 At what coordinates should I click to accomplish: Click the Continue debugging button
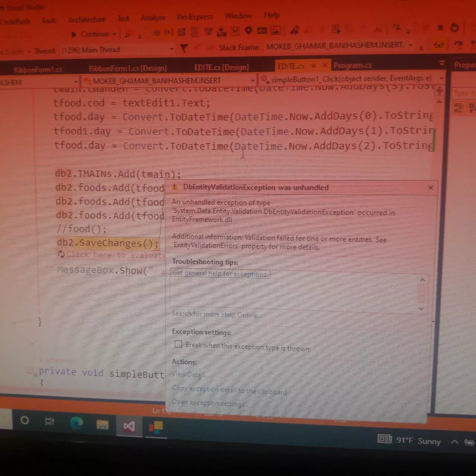point(90,34)
